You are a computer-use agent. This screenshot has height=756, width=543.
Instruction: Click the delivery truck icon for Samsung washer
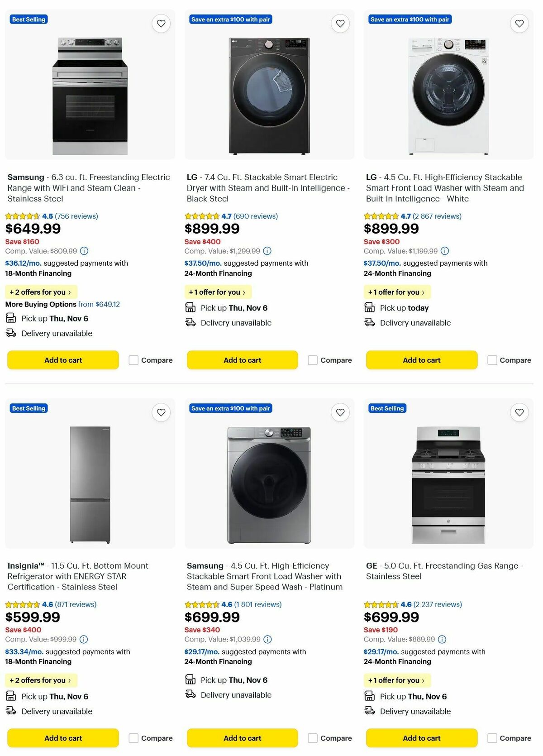point(190,694)
